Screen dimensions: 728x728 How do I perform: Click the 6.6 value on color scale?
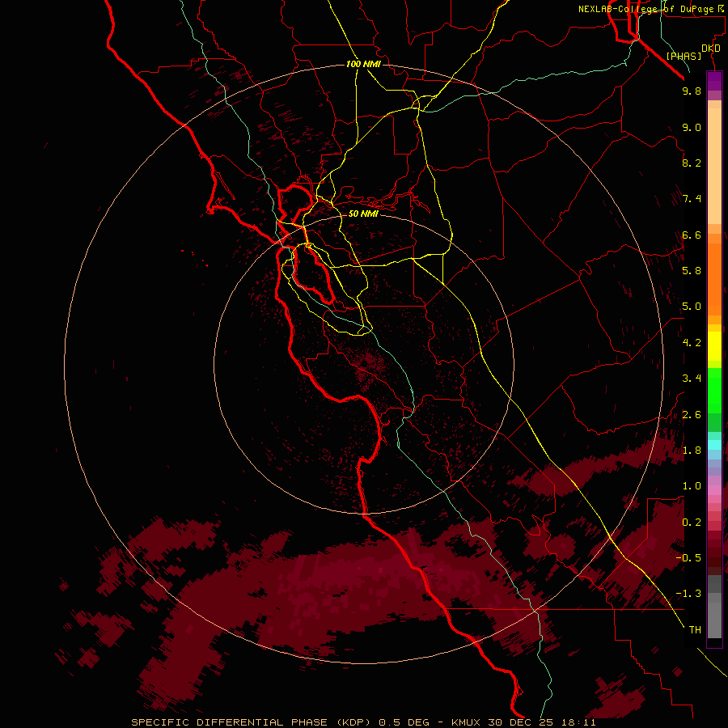pyautogui.click(x=692, y=235)
